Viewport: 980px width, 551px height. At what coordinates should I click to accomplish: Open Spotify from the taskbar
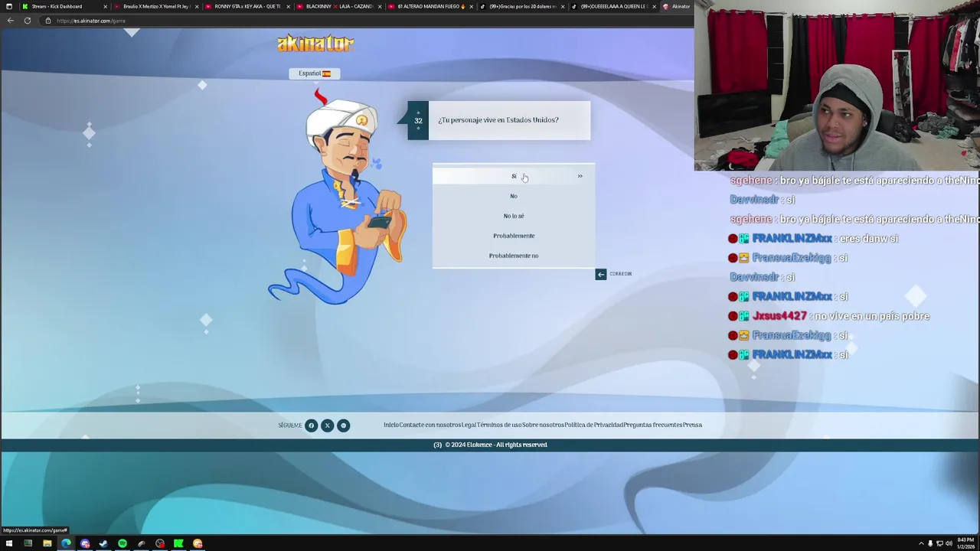point(122,543)
